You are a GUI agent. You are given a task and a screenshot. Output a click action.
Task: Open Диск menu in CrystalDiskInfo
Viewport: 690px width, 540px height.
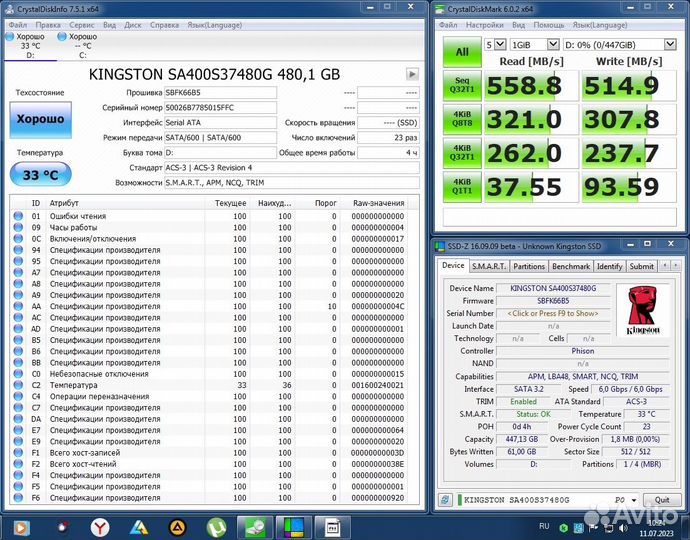click(133, 25)
